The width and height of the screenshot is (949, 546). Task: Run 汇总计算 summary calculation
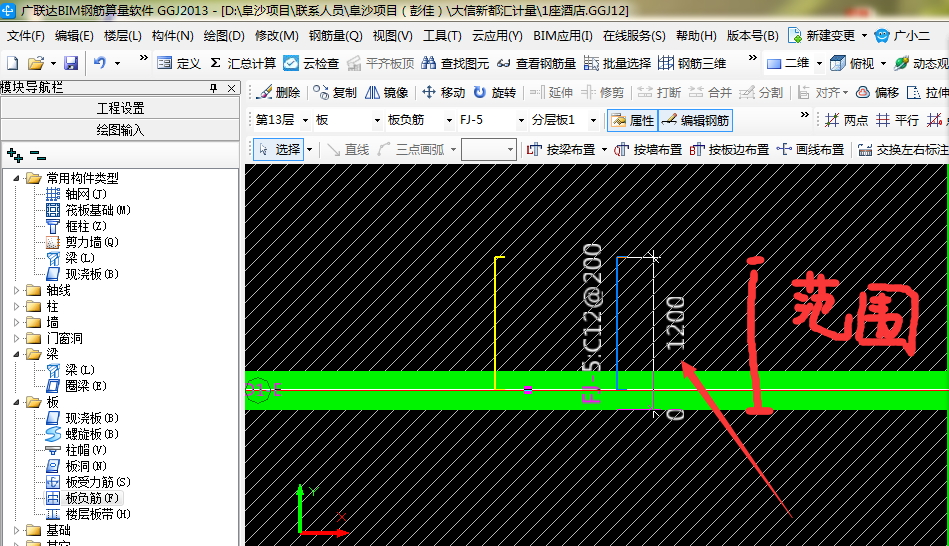[243, 63]
